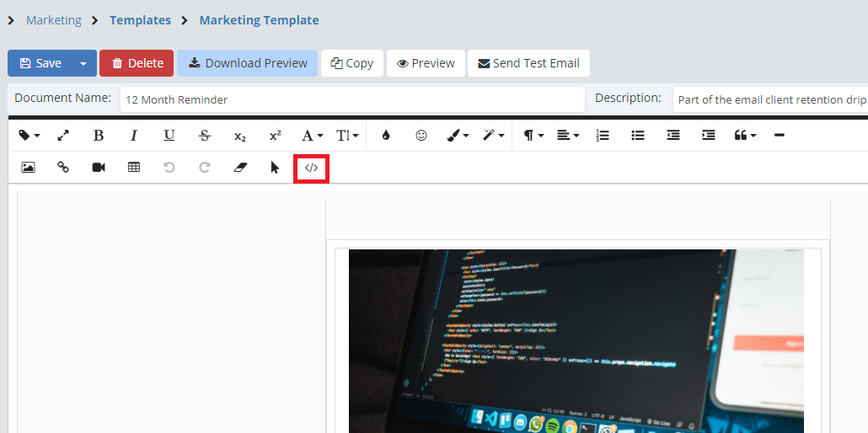Open the code view editor icon
868x433 pixels.
[311, 168]
